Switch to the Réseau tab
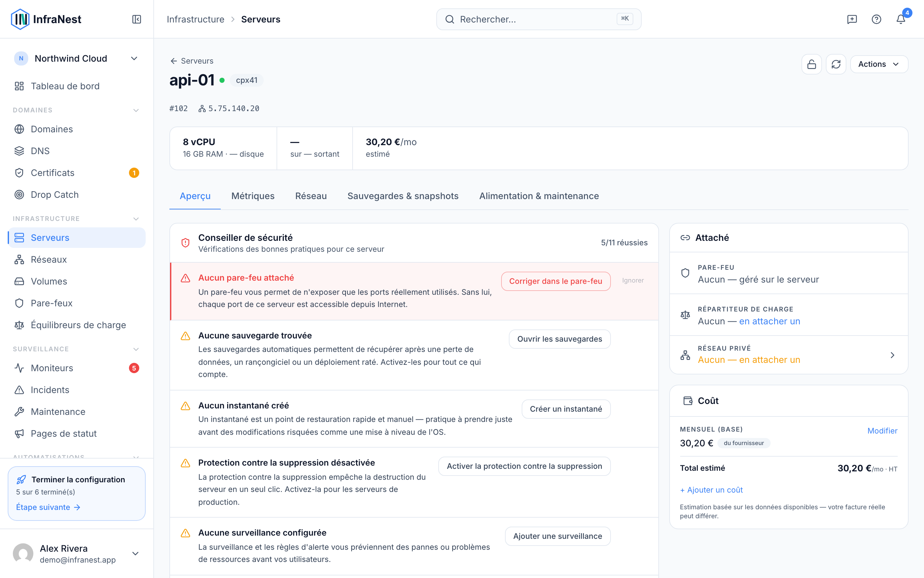The image size is (924, 578). pyautogui.click(x=311, y=196)
